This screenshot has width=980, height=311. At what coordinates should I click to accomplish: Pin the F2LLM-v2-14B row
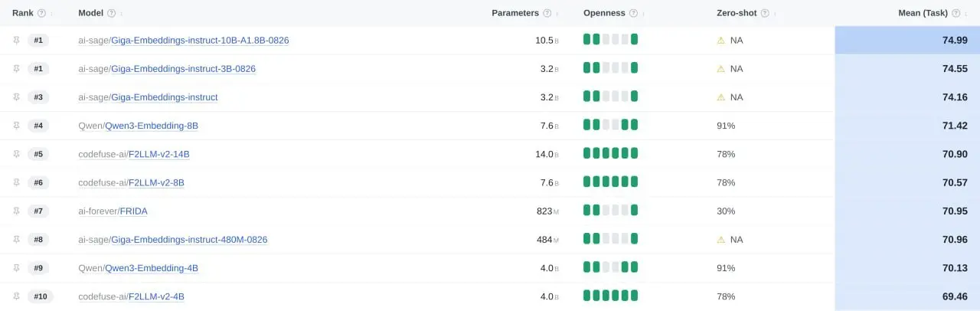pyautogui.click(x=16, y=154)
